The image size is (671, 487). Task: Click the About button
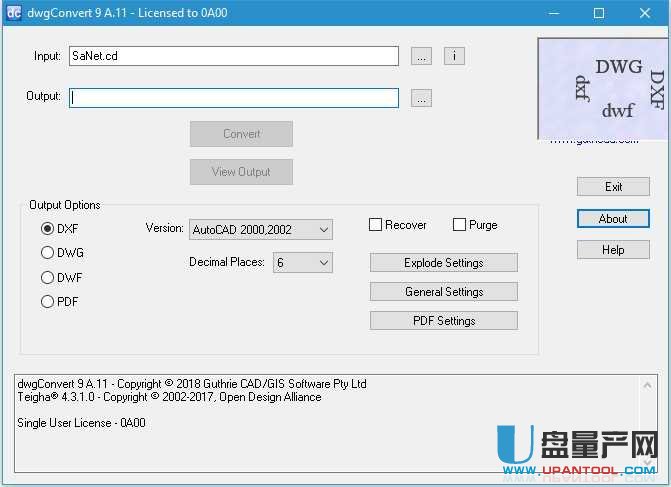(x=613, y=219)
